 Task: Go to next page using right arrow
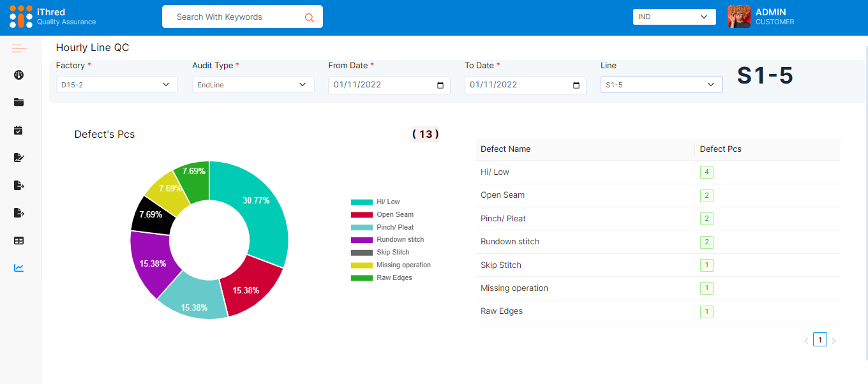834,341
